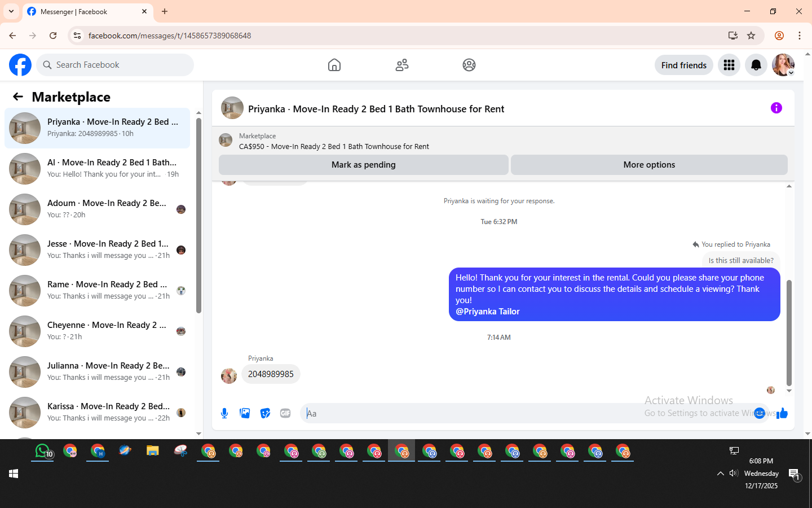Open volume control in system tray
812x508 pixels.
(x=734, y=474)
